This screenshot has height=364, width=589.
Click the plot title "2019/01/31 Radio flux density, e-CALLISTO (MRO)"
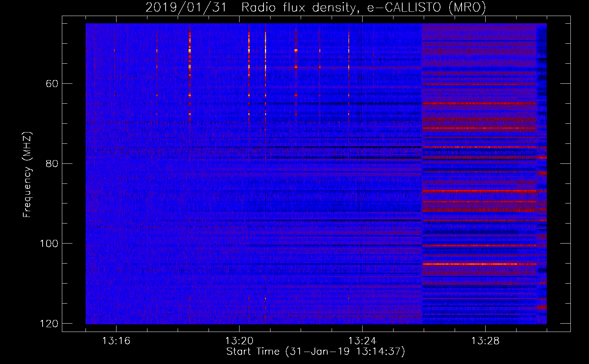(x=316, y=7)
